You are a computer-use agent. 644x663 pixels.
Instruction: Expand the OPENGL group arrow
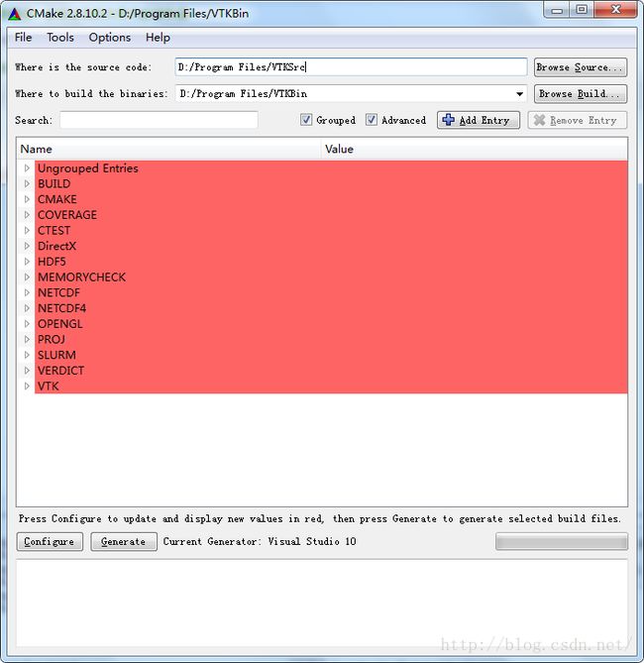click(27, 324)
